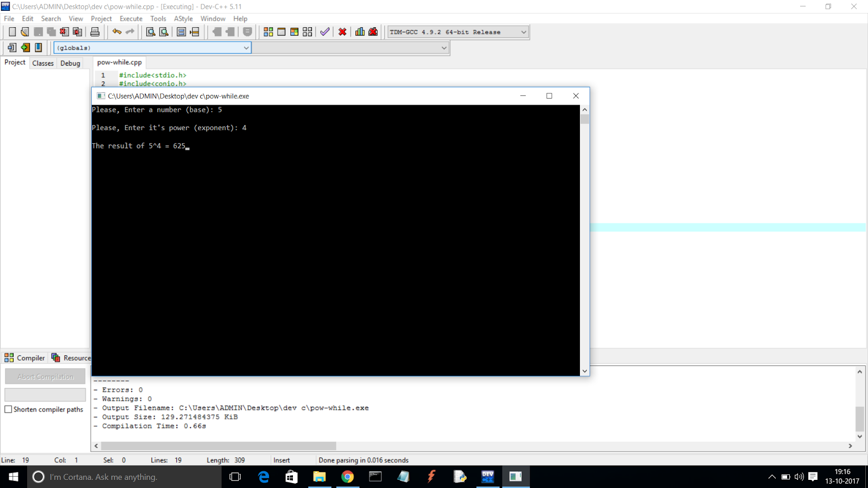The height and width of the screenshot is (488, 868).
Task: Start Profile Analysis from the toolbar
Action: click(x=359, y=31)
